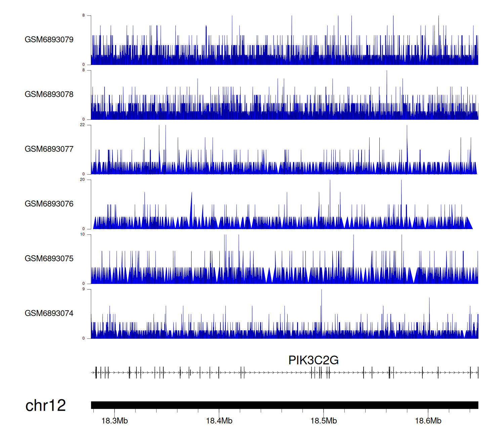Select the y-axis maximum 10 of GSM6893075
Viewport: 504px width, 444px height.
(x=82, y=234)
